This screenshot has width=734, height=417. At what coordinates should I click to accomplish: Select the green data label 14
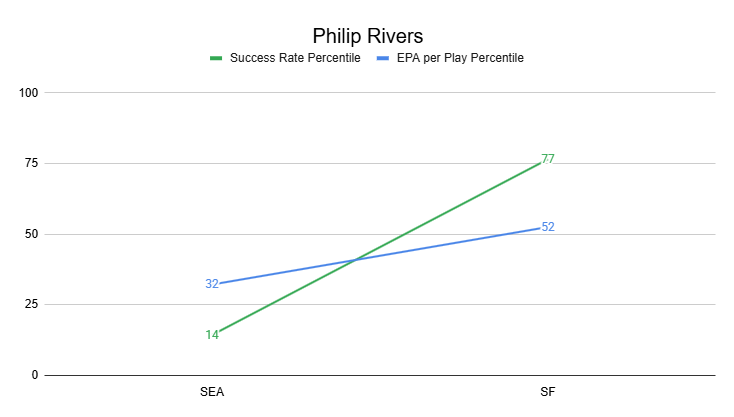pos(212,335)
